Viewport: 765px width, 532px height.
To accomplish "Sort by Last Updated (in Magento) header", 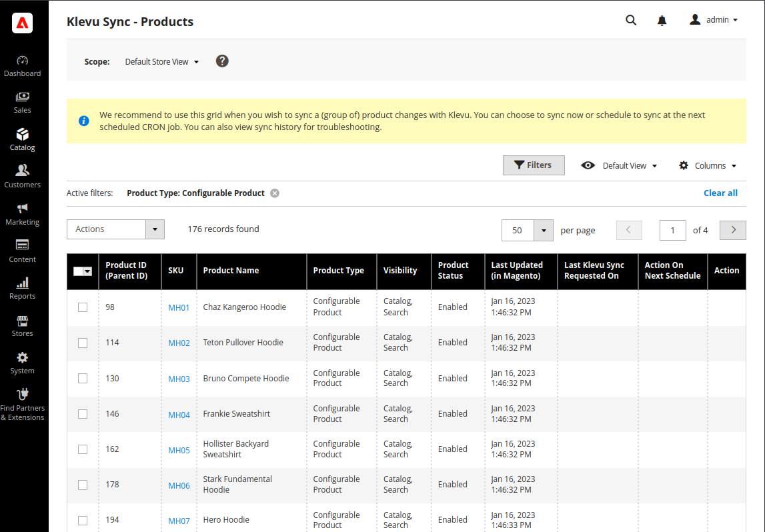I will point(521,271).
